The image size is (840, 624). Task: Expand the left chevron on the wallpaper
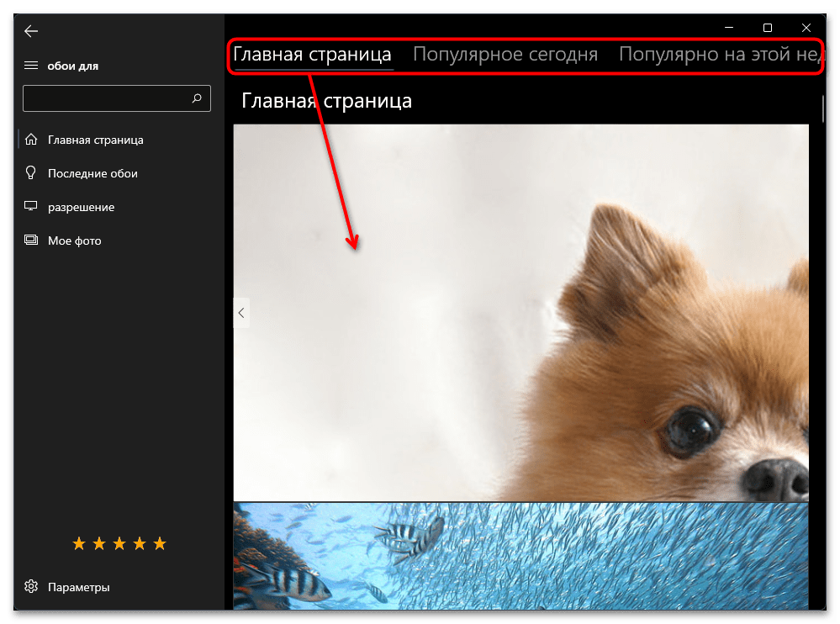[x=241, y=313]
